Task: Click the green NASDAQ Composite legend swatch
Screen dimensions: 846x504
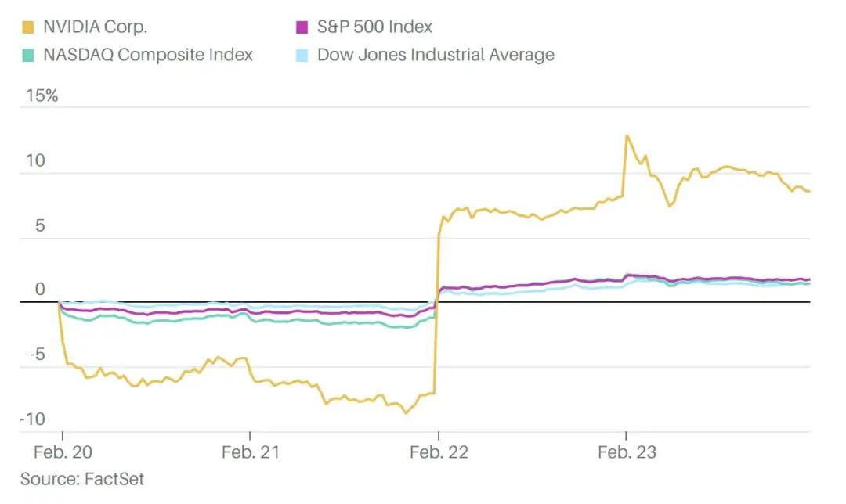Action: tap(27, 56)
